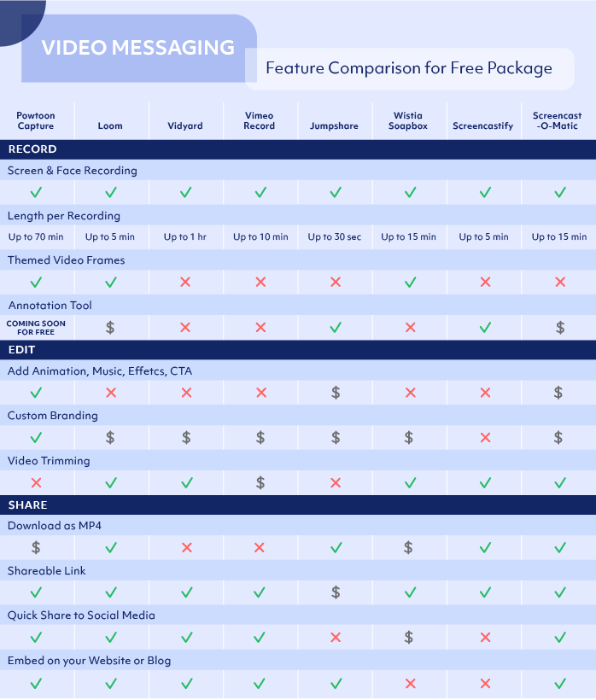Click Jumpshare's dollar sign for Shareable Link
The width and height of the screenshot is (596, 700).
click(x=336, y=592)
